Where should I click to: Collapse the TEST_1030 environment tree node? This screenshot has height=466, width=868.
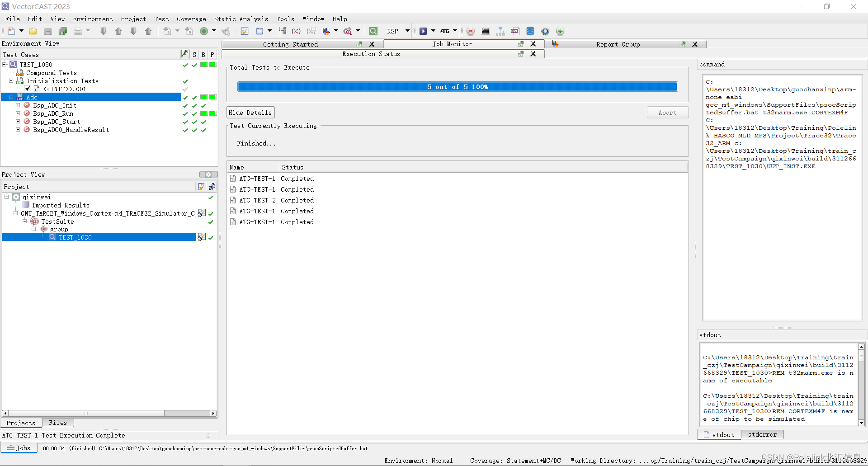pyautogui.click(x=5, y=65)
